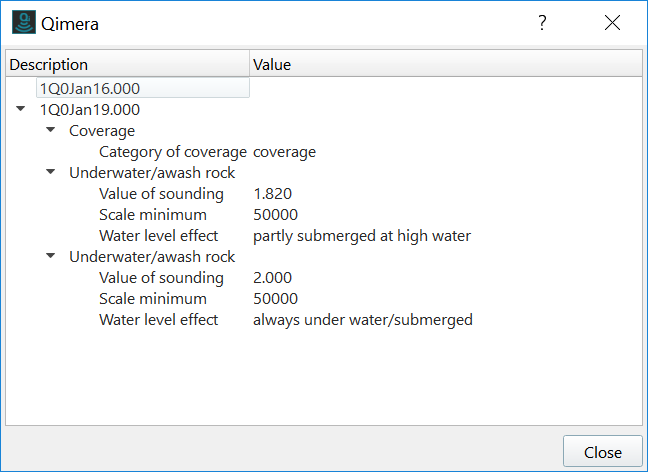Click the Value column header
648x472 pixels.
(272, 65)
